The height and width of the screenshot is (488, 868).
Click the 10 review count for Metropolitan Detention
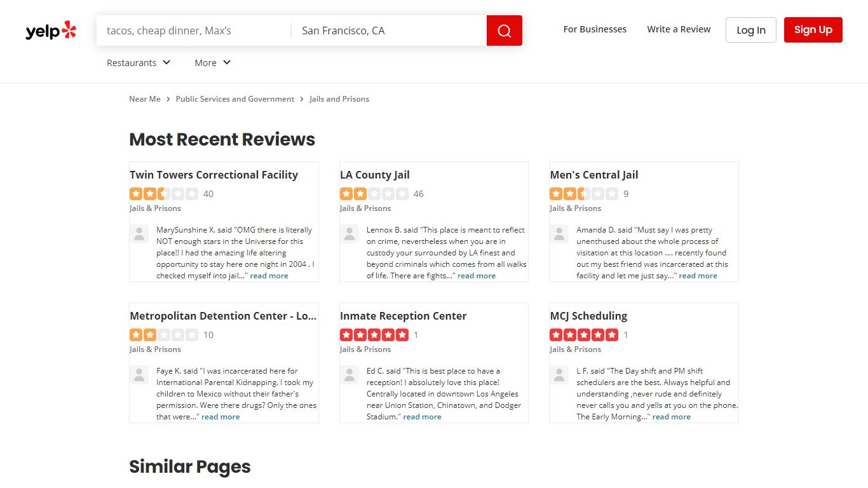208,335
